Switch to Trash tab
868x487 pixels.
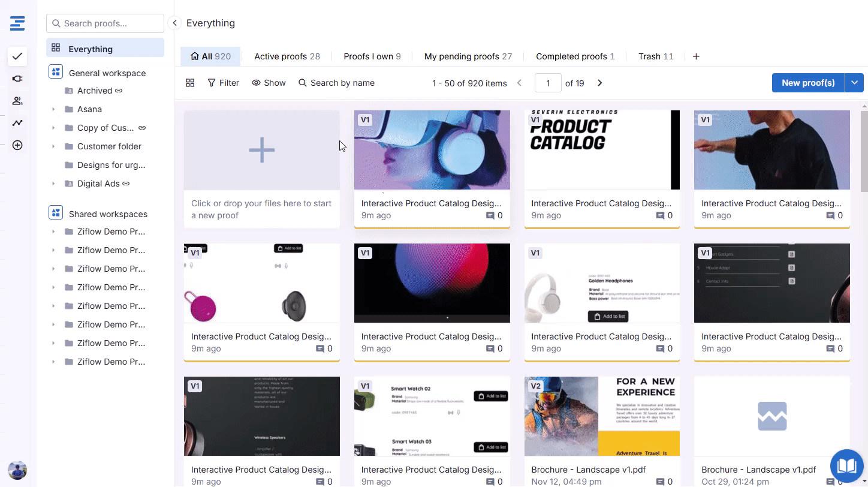[x=655, y=56]
